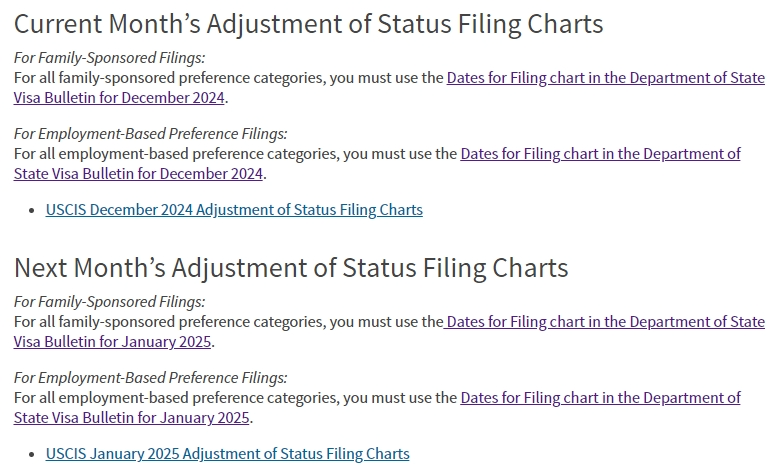
Task: Open USCIS December 2024 Adjustment of Status Filing Charts
Action: (234, 210)
